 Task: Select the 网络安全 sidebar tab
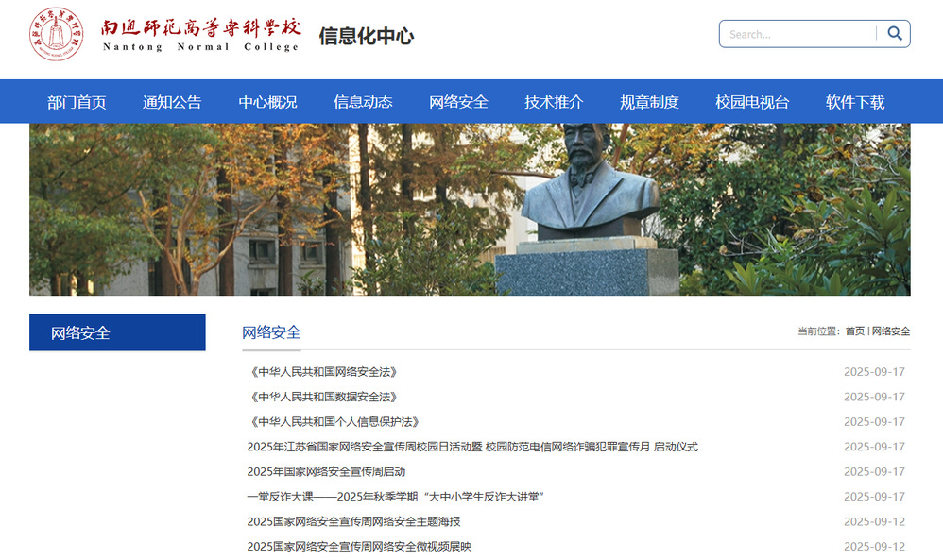tap(117, 332)
